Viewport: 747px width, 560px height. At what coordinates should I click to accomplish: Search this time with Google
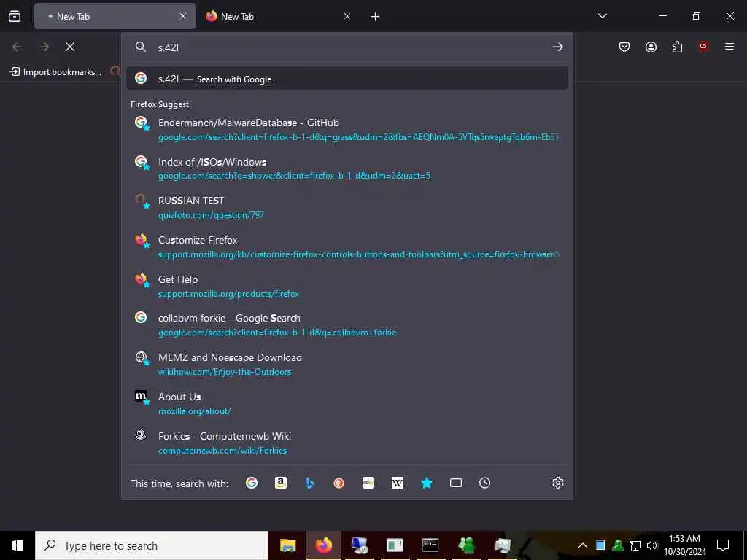252,483
